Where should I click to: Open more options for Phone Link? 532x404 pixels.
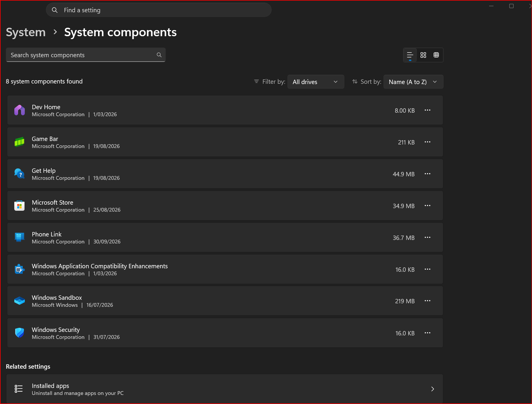click(x=428, y=238)
